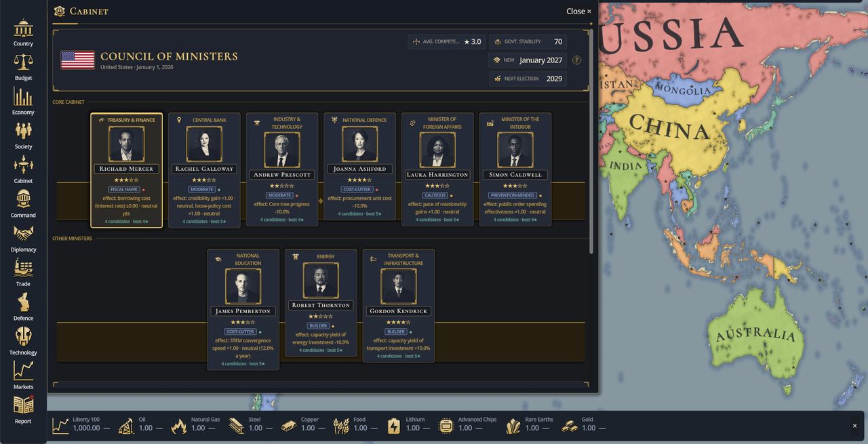Click the Lithium battery icon
The height and width of the screenshot is (444, 868).
(x=394, y=425)
